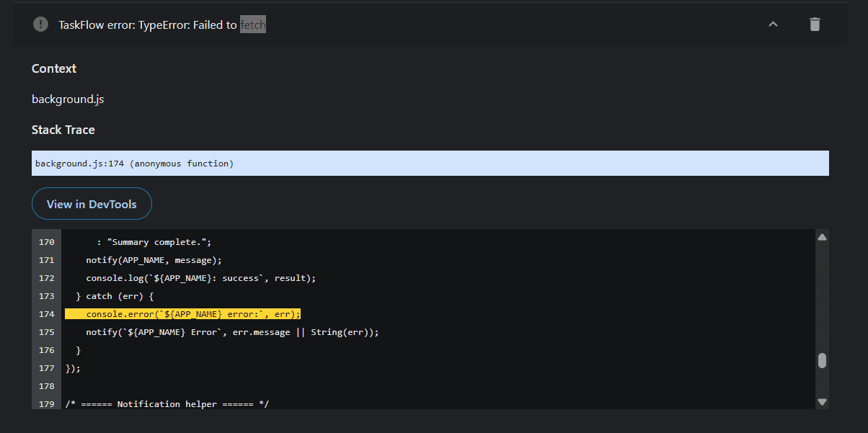Click the 'Notification helper' comment line
The image size is (868, 433).
coord(167,404)
